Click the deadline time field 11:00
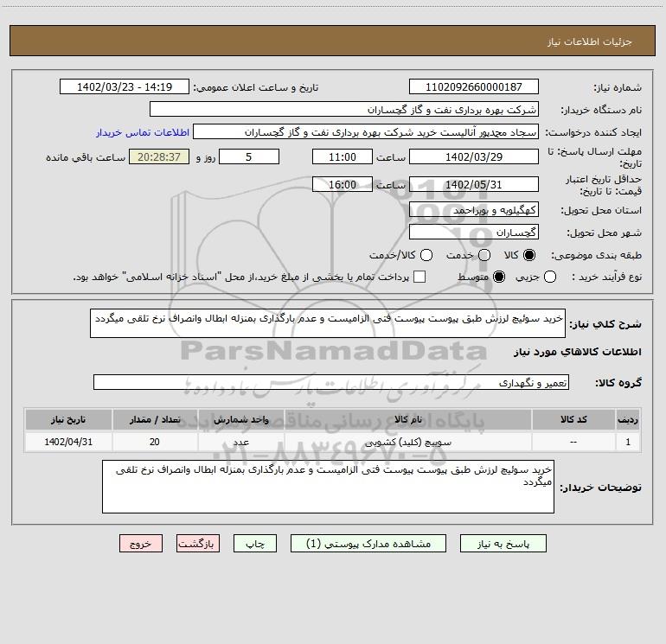Screen dimensions: 666x644 click(x=343, y=156)
